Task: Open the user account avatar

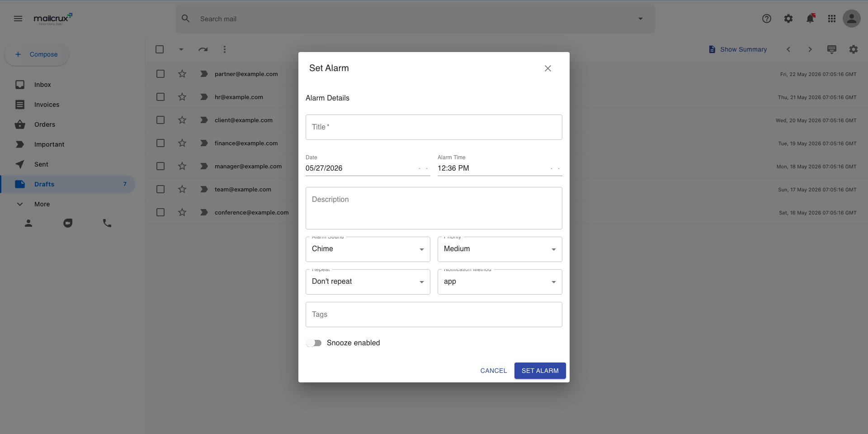Action: coord(852,19)
